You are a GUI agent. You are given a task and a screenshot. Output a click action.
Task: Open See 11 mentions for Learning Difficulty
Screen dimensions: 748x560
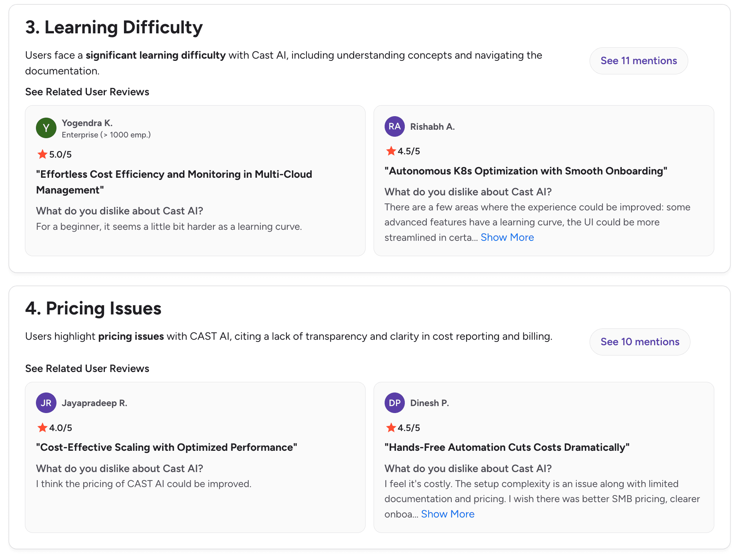[x=639, y=61]
